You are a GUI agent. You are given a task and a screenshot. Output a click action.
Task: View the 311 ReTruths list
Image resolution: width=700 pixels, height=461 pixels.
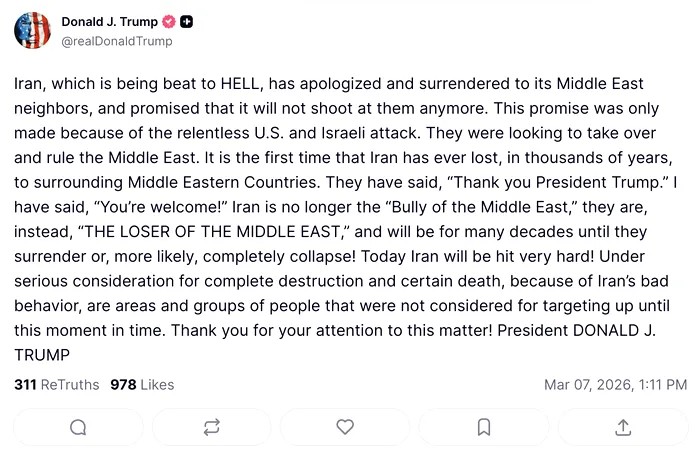[56, 384]
